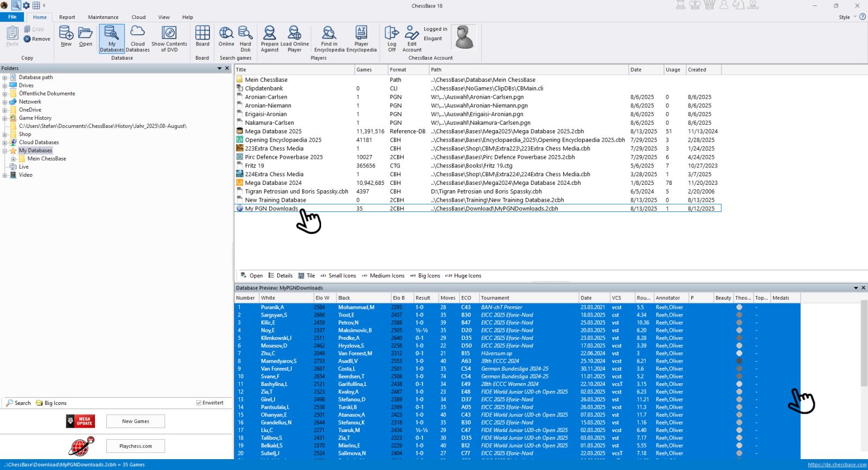The width and height of the screenshot is (868, 470).
Task: Click the Prepare Against player icon
Action: tap(270, 38)
